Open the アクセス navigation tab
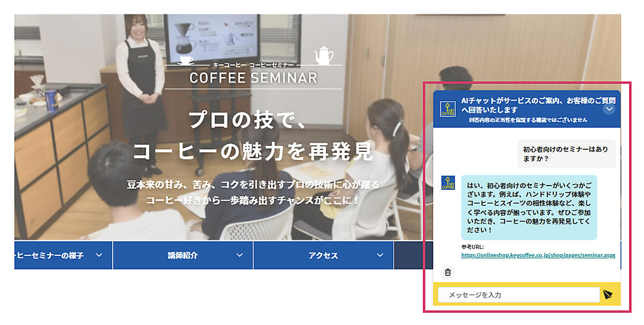This screenshot has width=644, height=325. click(323, 255)
